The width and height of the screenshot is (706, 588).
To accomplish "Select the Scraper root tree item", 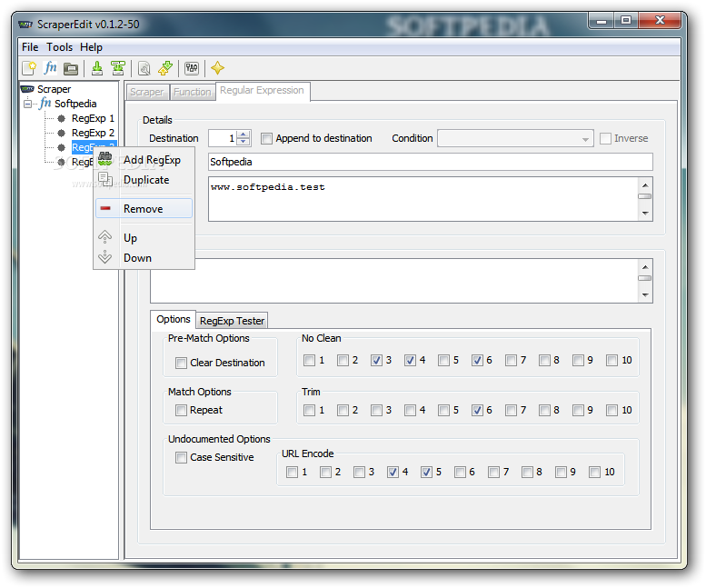I will tap(54, 89).
